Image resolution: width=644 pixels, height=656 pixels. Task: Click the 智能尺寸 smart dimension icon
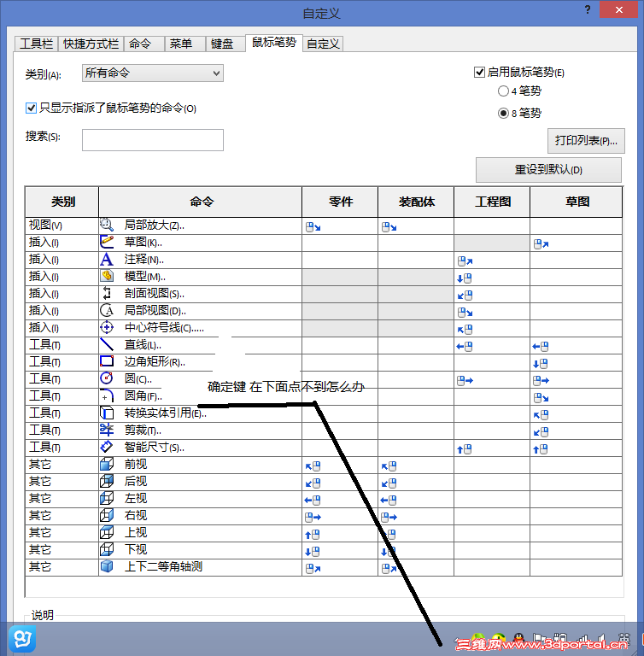pos(107,447)
